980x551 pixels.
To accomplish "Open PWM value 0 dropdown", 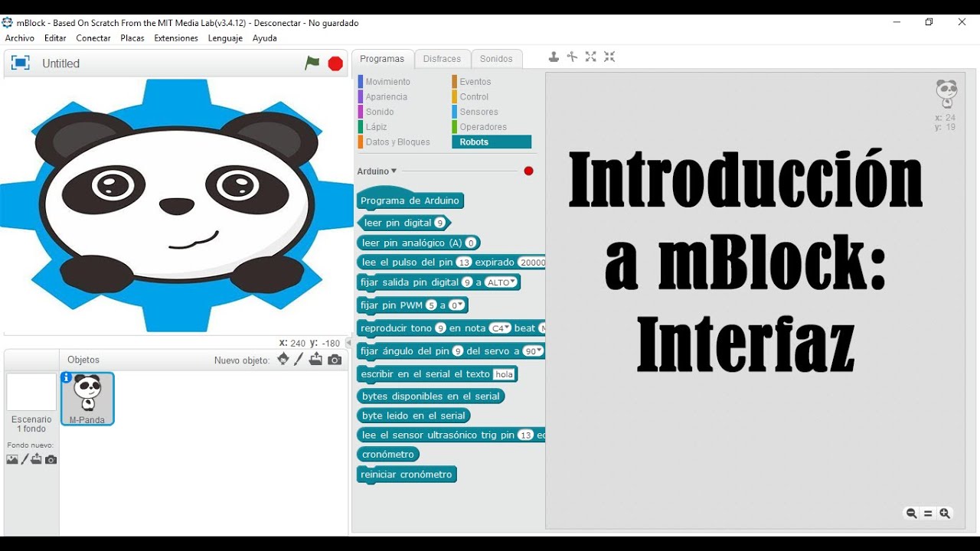I will coord(457,305).
